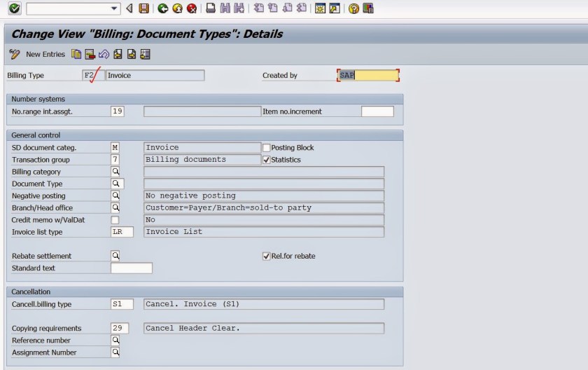Toggle the Rel.for rebate checkbox
Viewport: 588px width, 370px height.
[x=266, y=256]
